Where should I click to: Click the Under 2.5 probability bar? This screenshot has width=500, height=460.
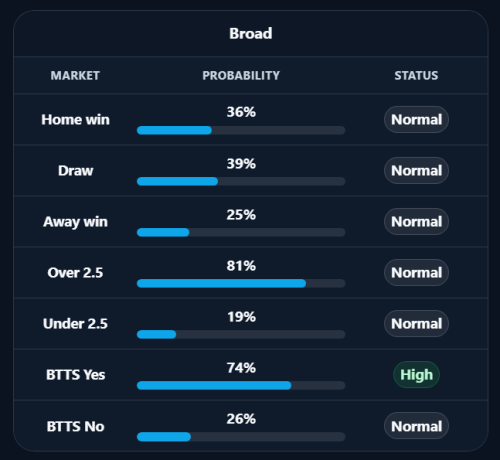click(241, 334)
